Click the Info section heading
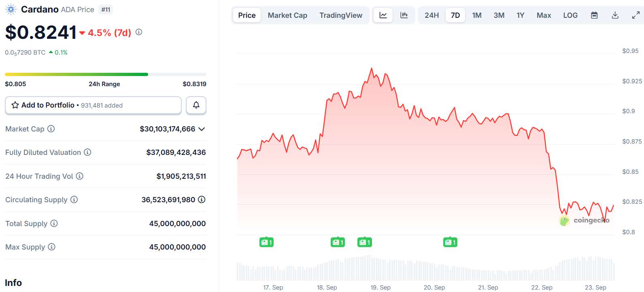 [13, 283]
